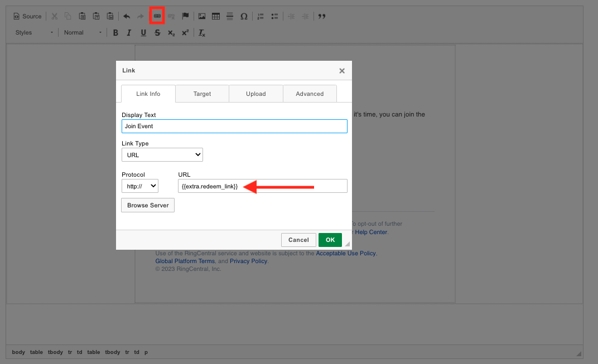Undo the last action

(x=127, y=16)
